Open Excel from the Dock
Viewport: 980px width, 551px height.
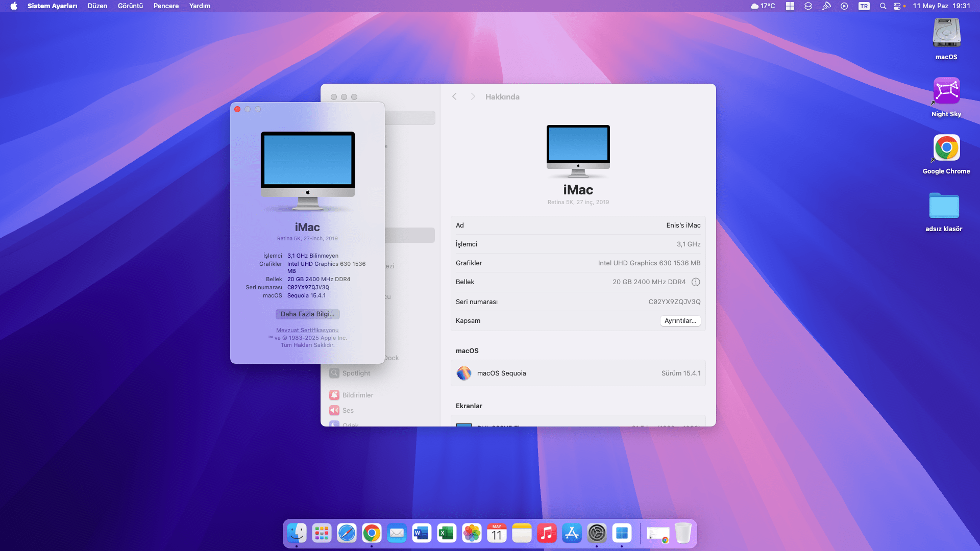(x=447, y=534)
